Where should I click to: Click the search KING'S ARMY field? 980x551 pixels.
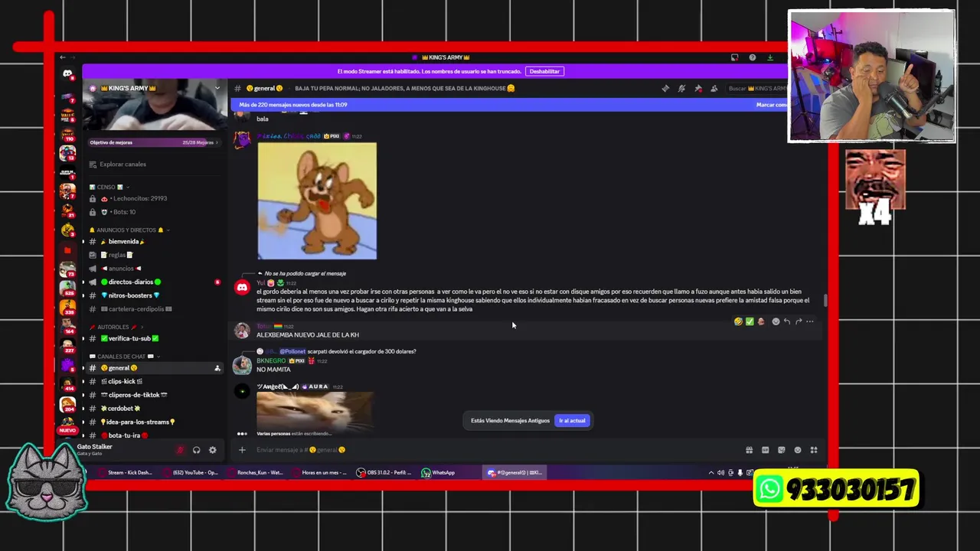[756, 88]
